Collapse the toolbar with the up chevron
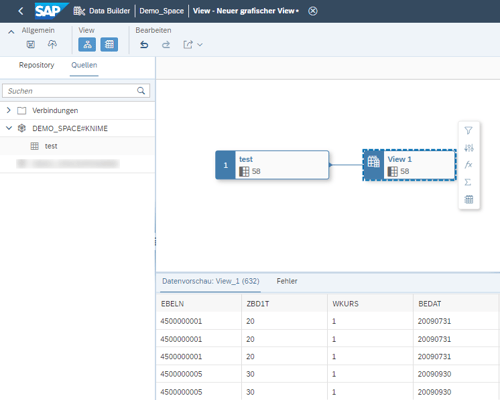Image resolution: width=500 pixels, height=400 pixels. tap(11, 32)
